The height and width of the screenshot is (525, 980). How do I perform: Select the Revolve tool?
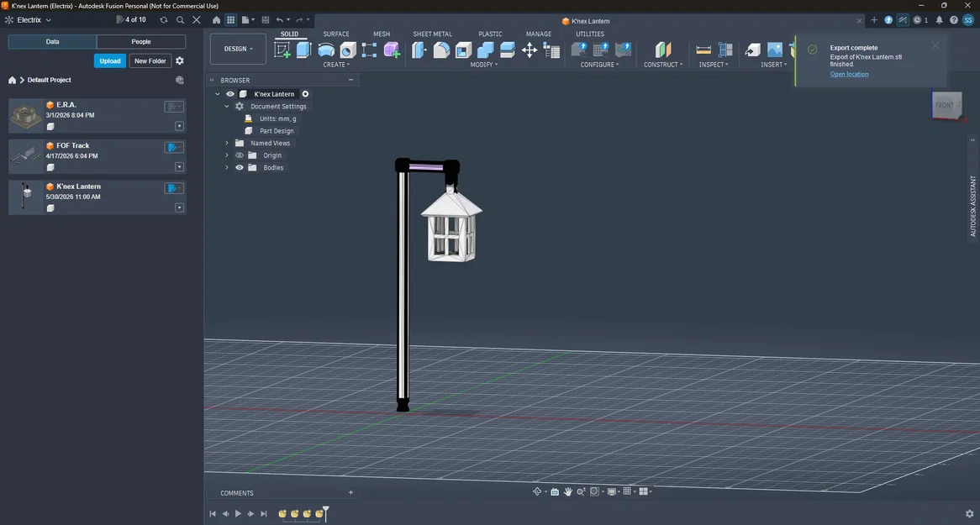tap(325, 50)
